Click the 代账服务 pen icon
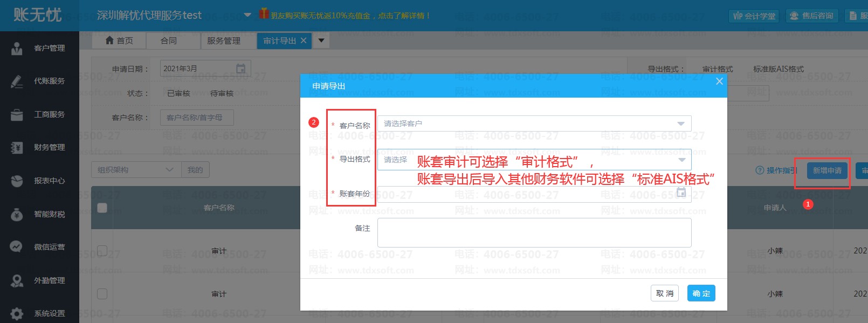Screen dimensions: 868x323 tap(17, 81)
